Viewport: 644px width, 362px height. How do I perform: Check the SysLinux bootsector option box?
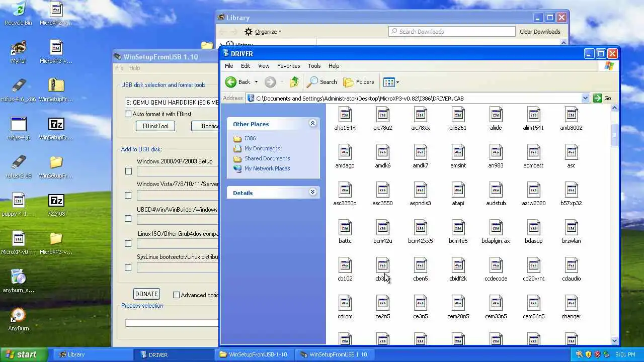(128, 267)
